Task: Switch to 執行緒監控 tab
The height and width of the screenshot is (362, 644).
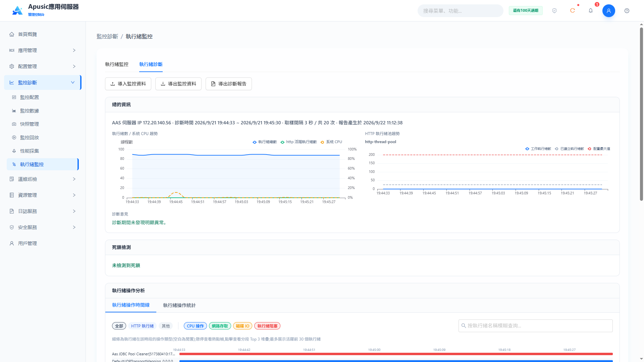Action: tap(117, 64)
